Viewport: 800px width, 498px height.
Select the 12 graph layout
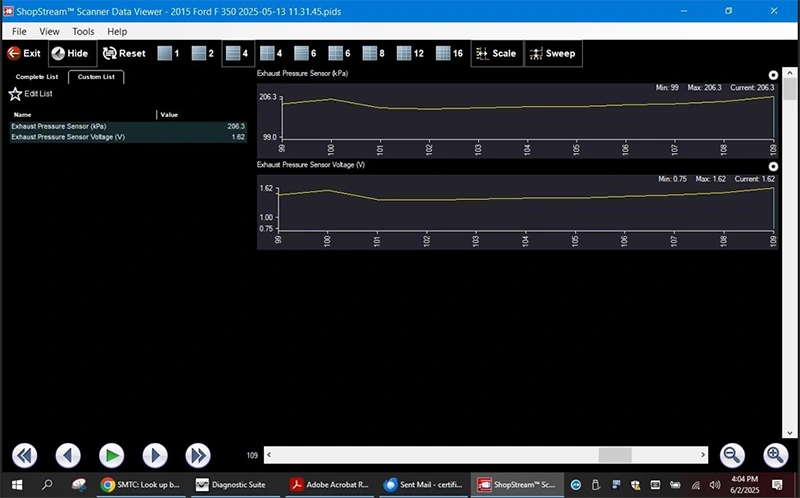(x=410, y=53)
